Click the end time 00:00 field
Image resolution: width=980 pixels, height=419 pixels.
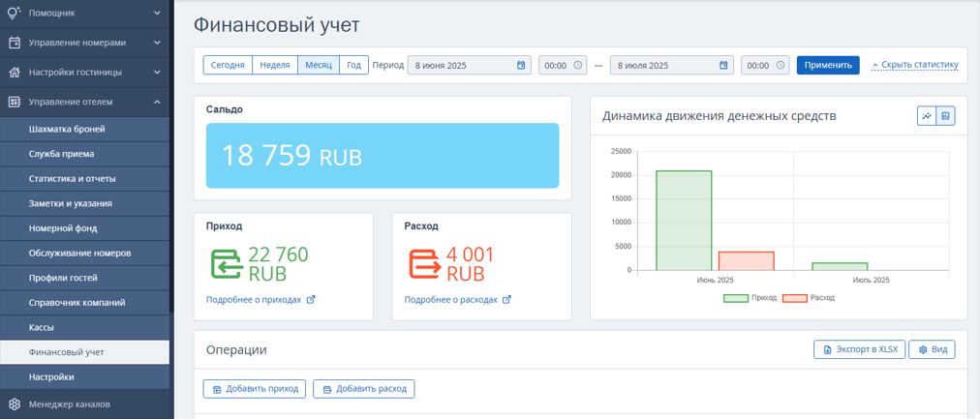[765, 65]
